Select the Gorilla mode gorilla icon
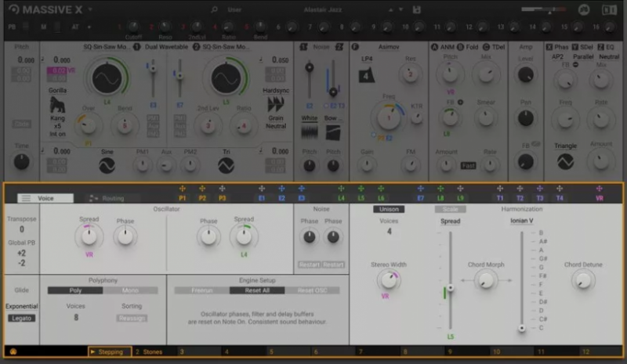The height and width of the screenshot is (364, 627). (57, 105)
